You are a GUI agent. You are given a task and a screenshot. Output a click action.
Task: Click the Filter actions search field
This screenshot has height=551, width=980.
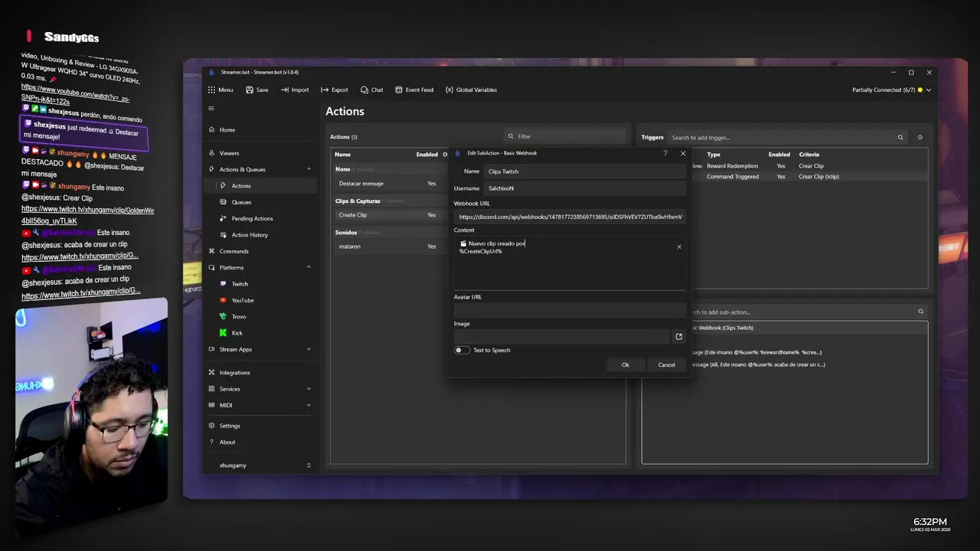point(565,136)
